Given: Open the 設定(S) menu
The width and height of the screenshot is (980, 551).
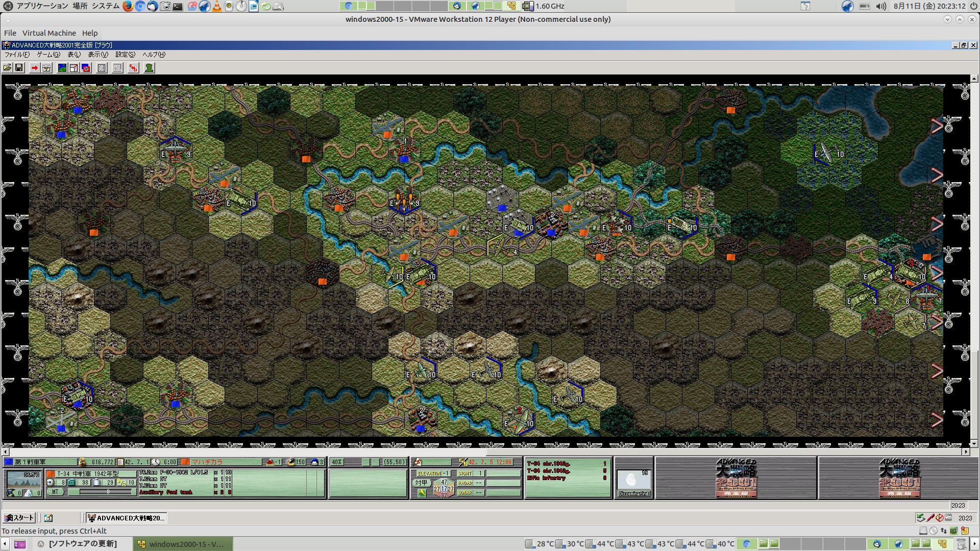Looking at the screenshot, I should pyautogui.click(x=125, y=55).
